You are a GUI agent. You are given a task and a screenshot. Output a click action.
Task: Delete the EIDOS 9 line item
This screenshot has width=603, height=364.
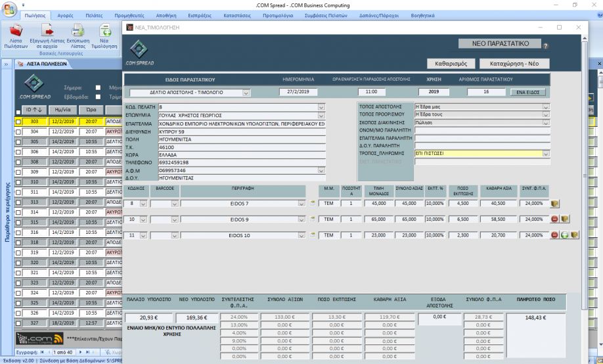(x=554, y=219)
